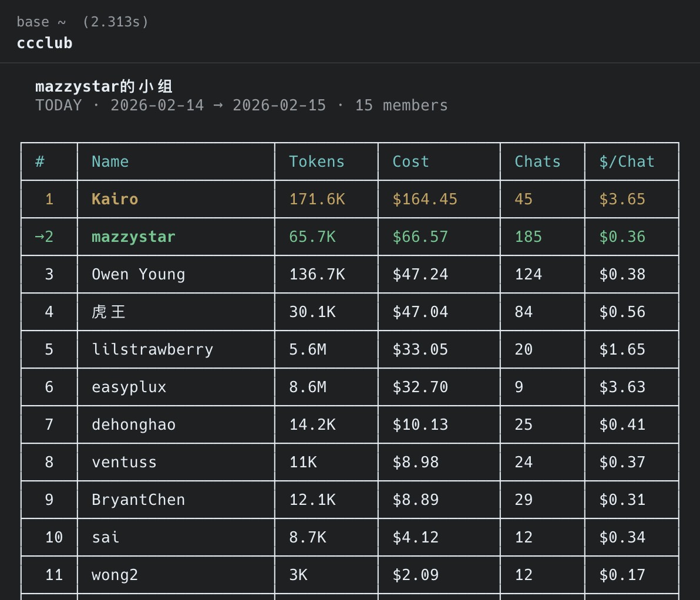The width and height of the screenshot is (700, 600).
Task: Click the Cost column header
Action: [x=410, y=161]
